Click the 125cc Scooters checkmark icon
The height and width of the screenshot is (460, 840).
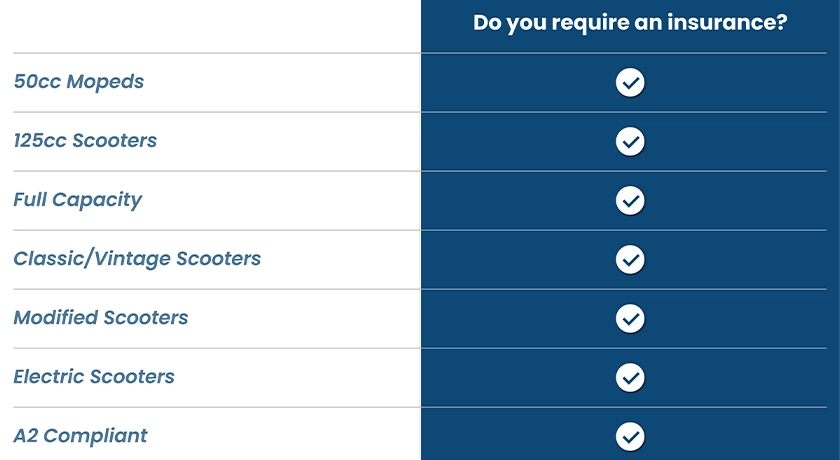click(630, 141)
